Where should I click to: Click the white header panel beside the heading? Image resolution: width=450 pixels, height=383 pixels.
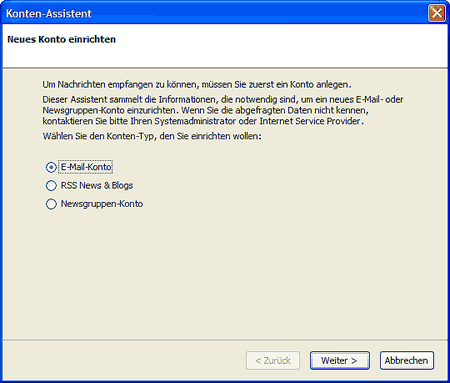280,45
